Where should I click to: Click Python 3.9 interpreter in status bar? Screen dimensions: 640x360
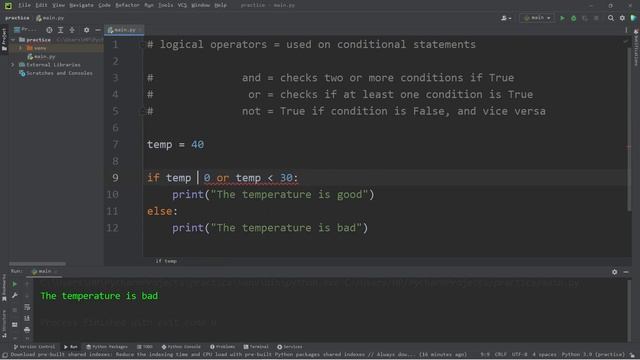(593, 355)
